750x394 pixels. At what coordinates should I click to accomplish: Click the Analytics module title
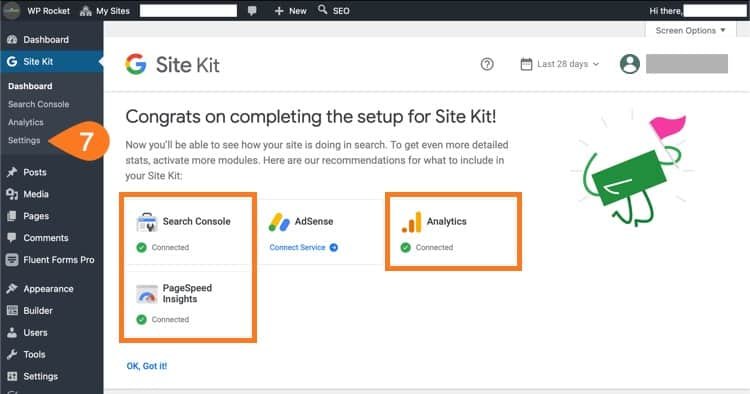tap(447, 221)
